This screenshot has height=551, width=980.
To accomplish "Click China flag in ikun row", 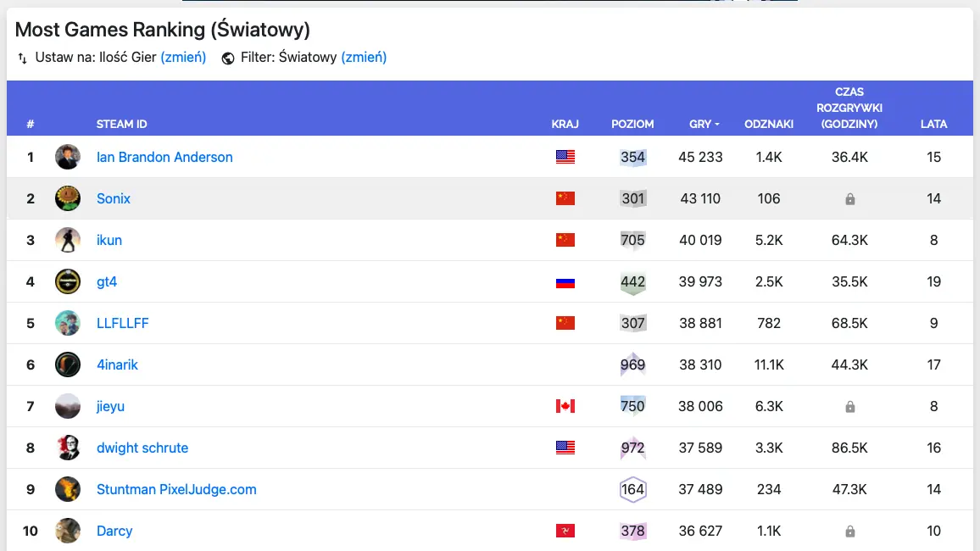I will point(565,240).
